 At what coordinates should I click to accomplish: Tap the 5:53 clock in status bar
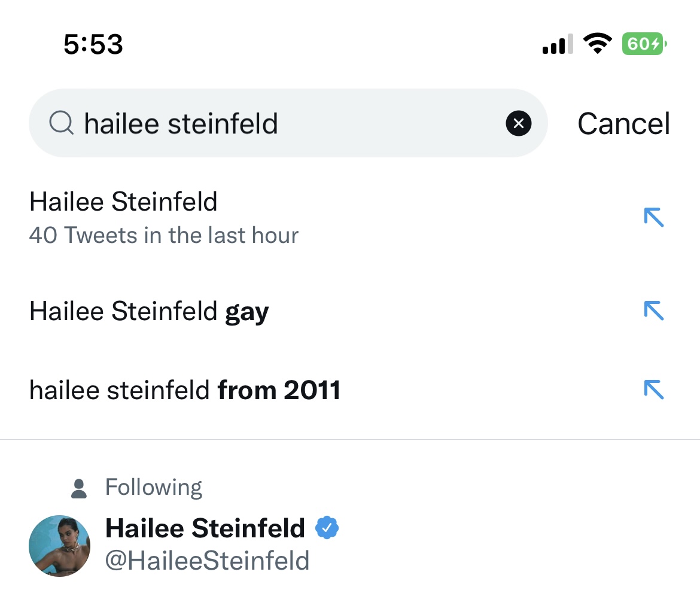click(93, 44)
